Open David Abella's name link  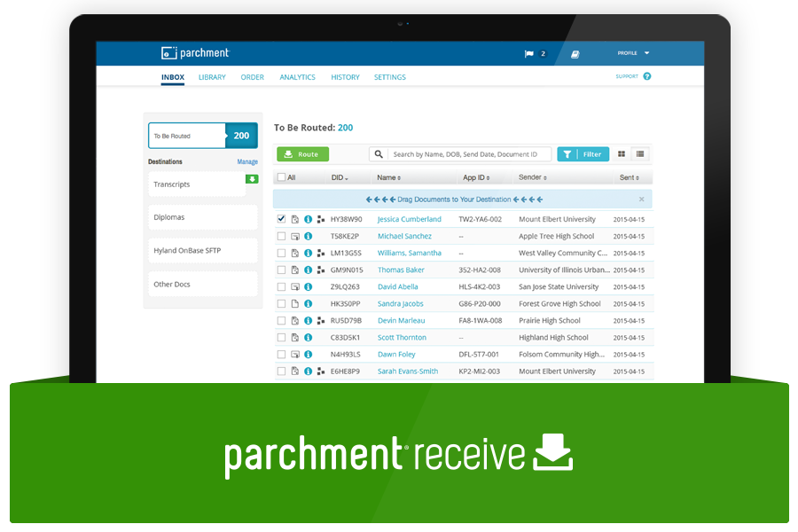click(x=397, y=286)
